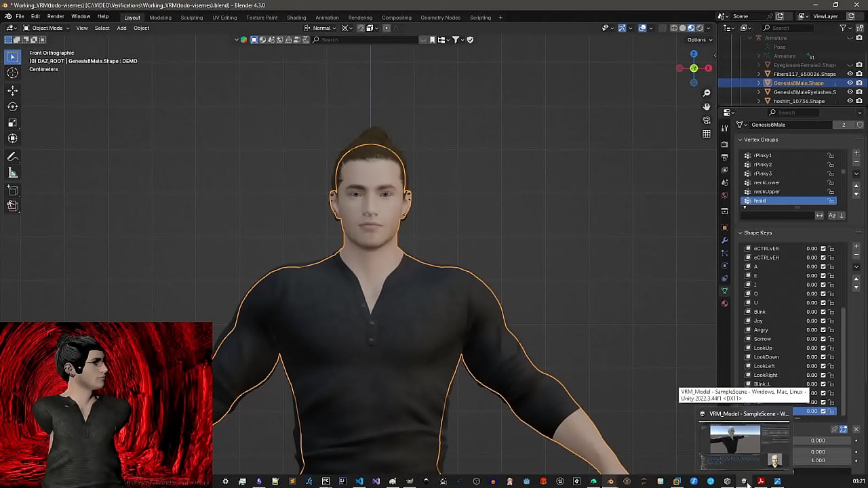The width and height of the screenshot is (868, 488).
Task: Click the Options button in the viewport
Action: click(696, 39)
